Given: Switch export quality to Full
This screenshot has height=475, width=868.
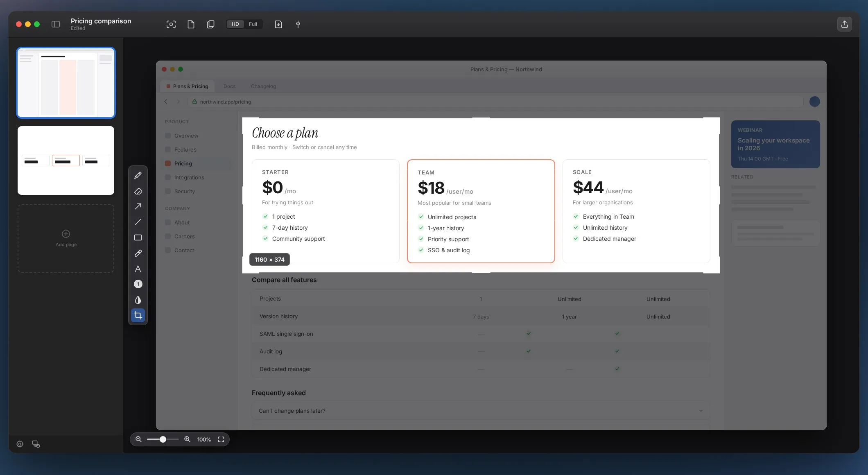Looking at the screenshot, I should click(253, 24).
